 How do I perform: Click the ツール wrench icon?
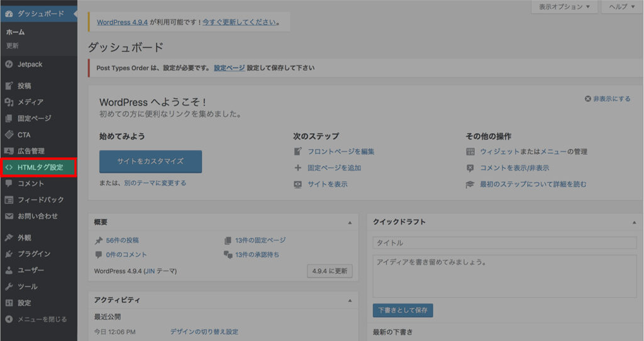(x=9, y=286)
